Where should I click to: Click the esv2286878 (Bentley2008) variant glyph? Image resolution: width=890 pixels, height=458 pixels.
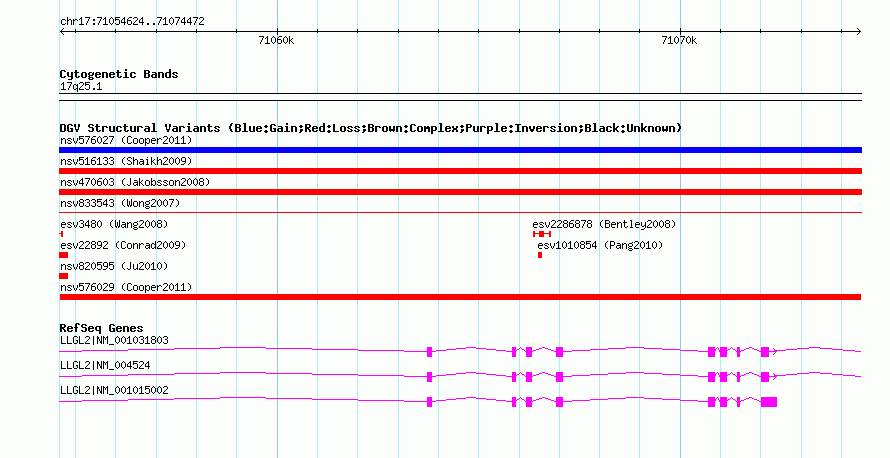pyautogui.click(x=541, y=234)
